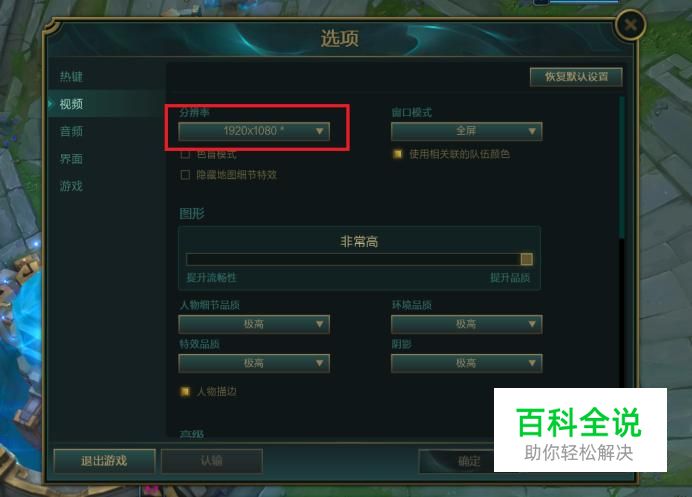Image resolution: width=692 pixels, height=497 pixels.
Task: Switch to the 热键 tab
Action: point(71,77)
